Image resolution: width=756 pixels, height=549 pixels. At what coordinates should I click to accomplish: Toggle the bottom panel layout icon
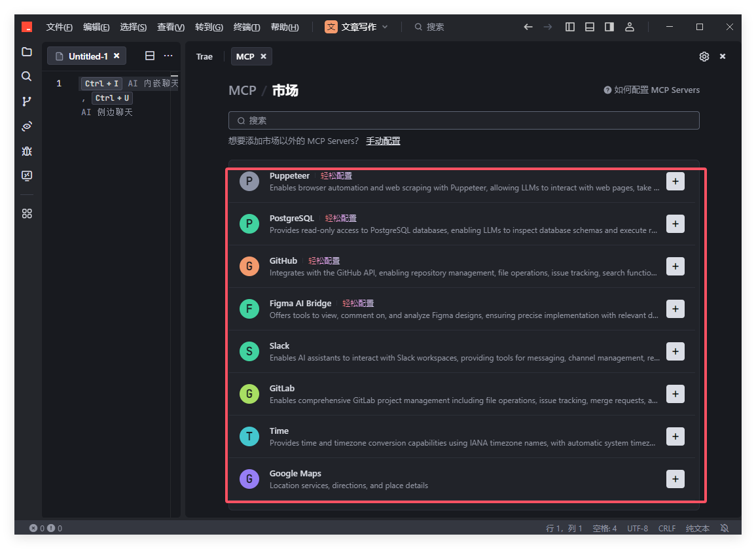[590, 27]
